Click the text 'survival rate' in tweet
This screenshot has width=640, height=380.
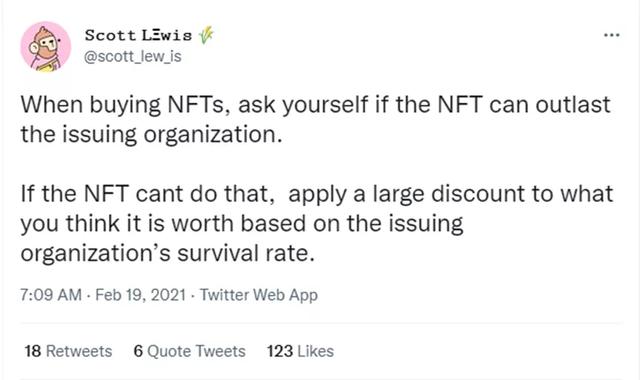point(246,253)
